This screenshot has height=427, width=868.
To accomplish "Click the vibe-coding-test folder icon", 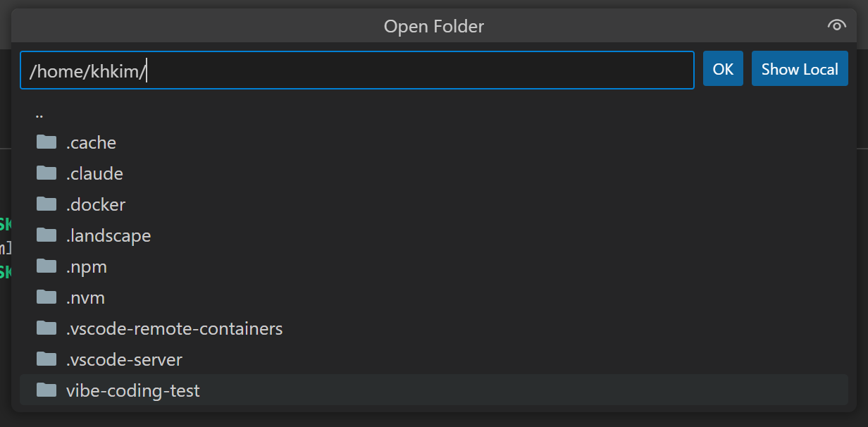I will [46, 390].
